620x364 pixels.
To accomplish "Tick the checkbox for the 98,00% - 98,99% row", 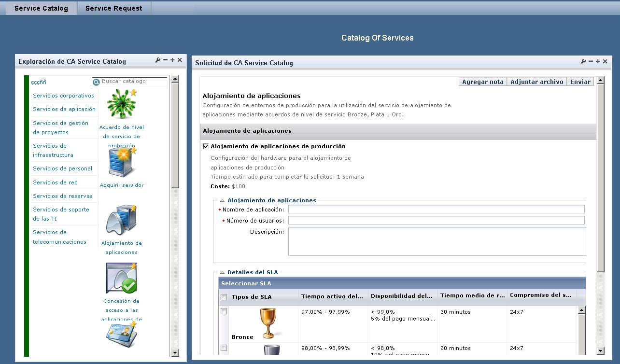I will point(224,348).
